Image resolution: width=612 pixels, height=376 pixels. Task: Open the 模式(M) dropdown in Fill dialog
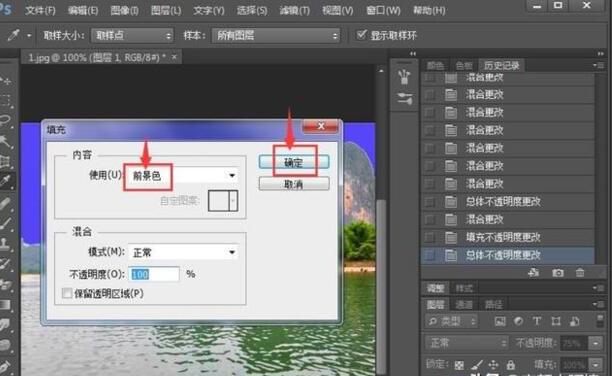[184, 252]
